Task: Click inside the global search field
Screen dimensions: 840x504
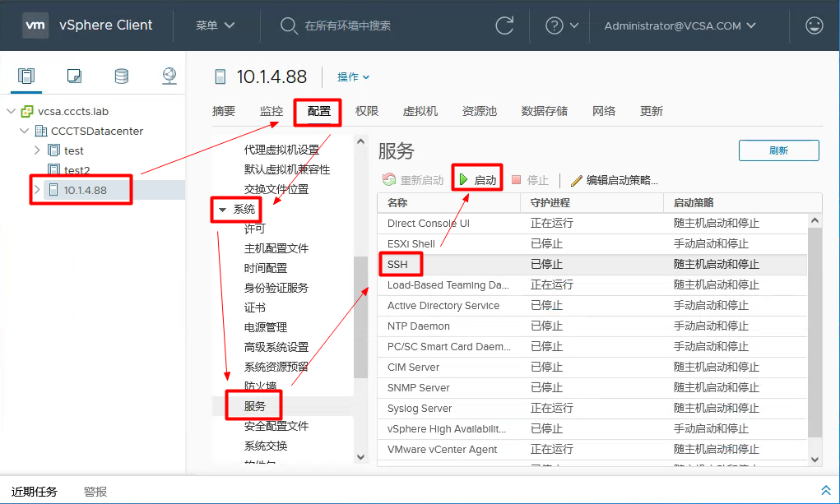Action: 354,25
